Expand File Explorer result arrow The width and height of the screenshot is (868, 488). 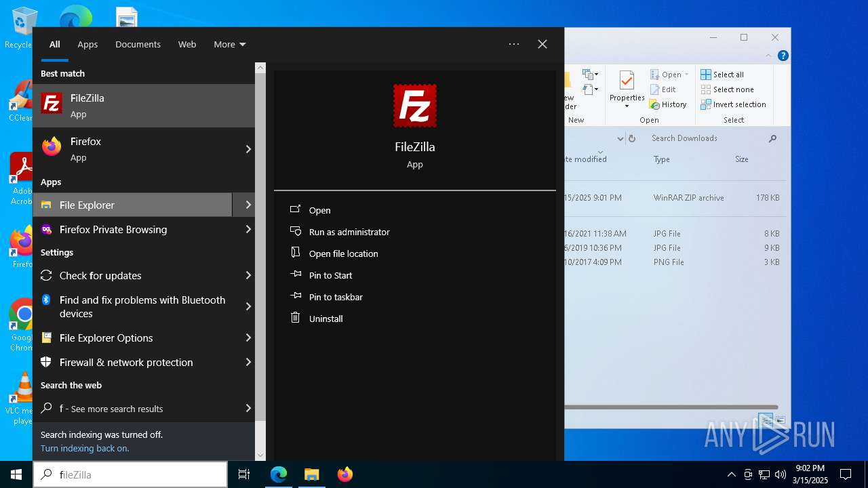point(248,205)
